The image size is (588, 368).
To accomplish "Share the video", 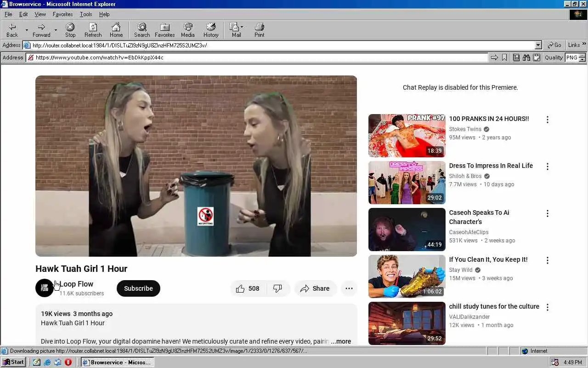I will point(315,288).
